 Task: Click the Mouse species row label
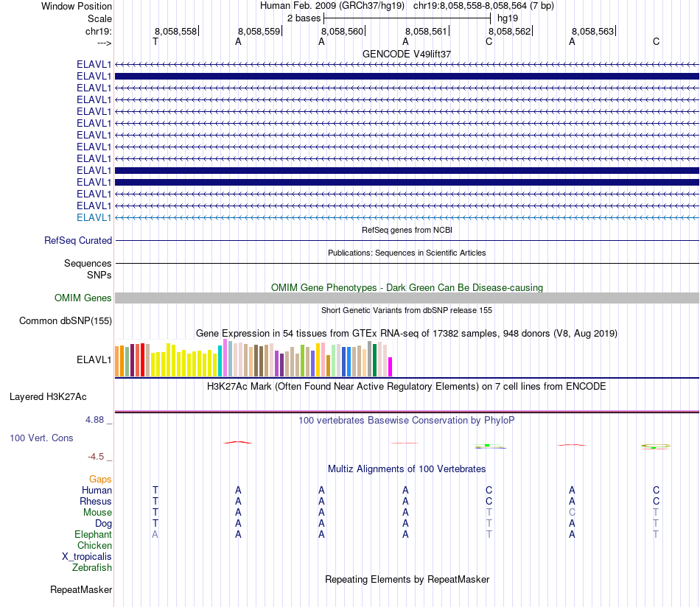[97, 513]
